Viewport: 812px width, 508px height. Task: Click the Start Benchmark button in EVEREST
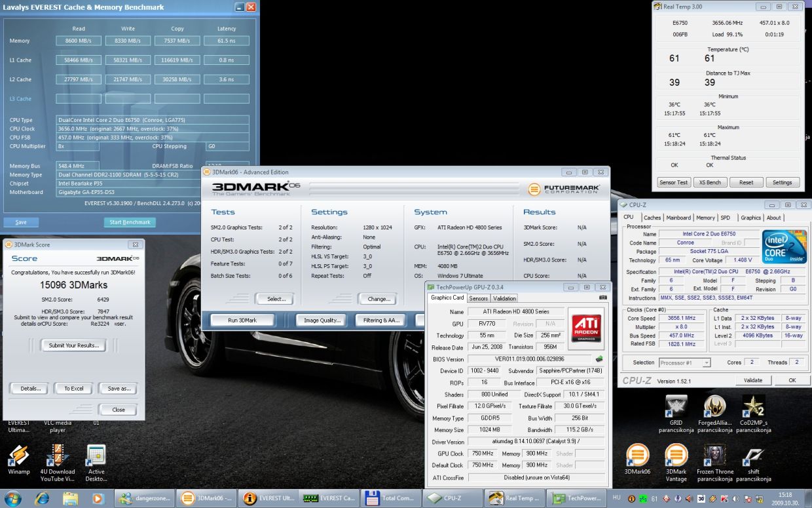click(x=130, y=222)
